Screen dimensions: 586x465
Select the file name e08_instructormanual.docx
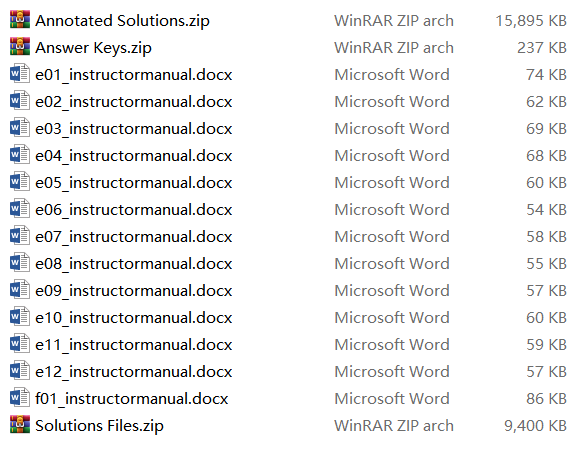pyautogui.click(x=133, y=264)
